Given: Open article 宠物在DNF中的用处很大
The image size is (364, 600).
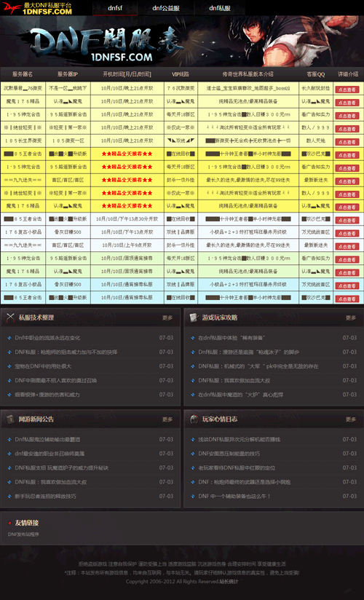Looking at the screenshot, I should click(43, 366).
